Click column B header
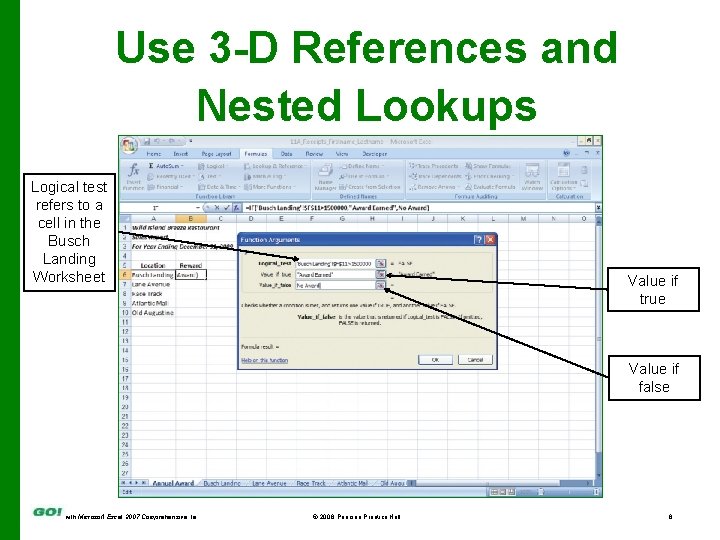 [x=191, y=219]
